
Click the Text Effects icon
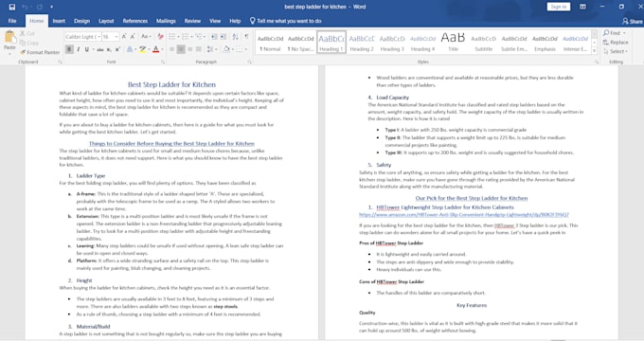coord(130,49)
